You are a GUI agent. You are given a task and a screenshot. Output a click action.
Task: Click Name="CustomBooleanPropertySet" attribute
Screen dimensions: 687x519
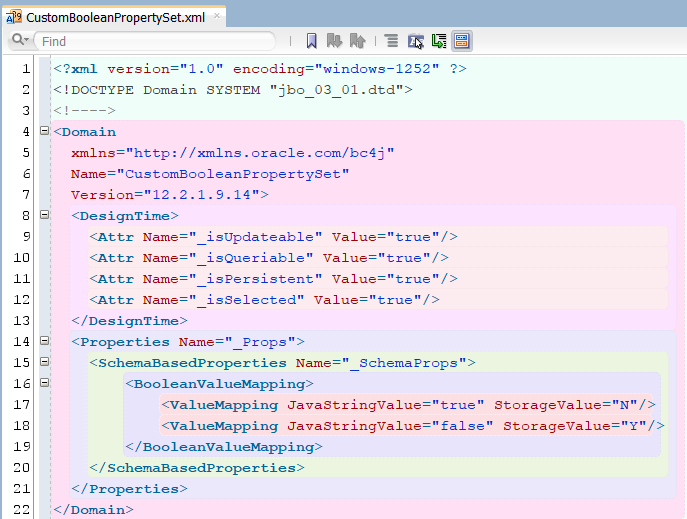(210, 174)
